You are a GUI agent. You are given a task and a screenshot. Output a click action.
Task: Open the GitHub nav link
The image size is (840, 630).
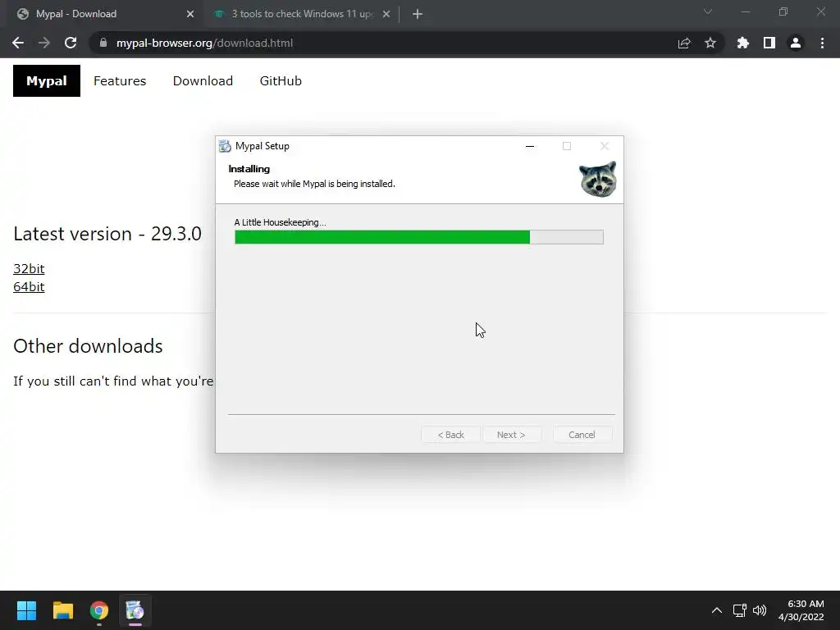281,81
